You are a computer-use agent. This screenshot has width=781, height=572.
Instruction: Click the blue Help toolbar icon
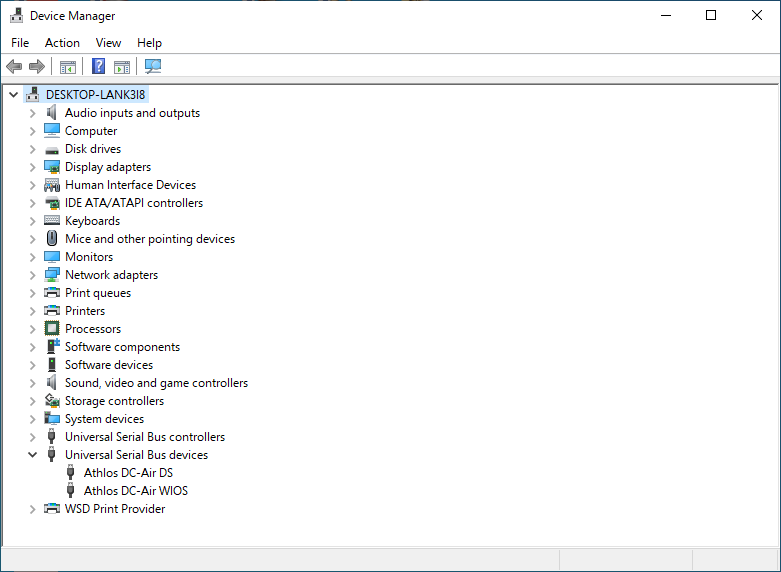[98, 67]
